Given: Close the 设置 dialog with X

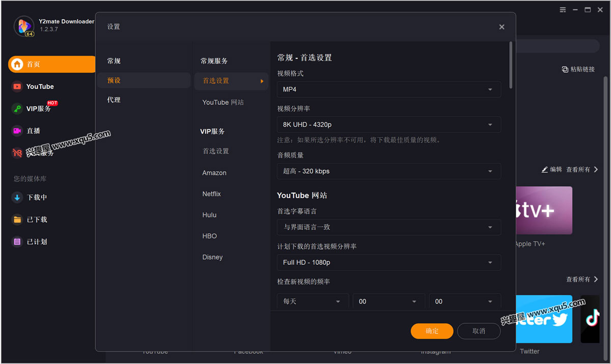Looking at the screenshot, I should tap(502, 27).
